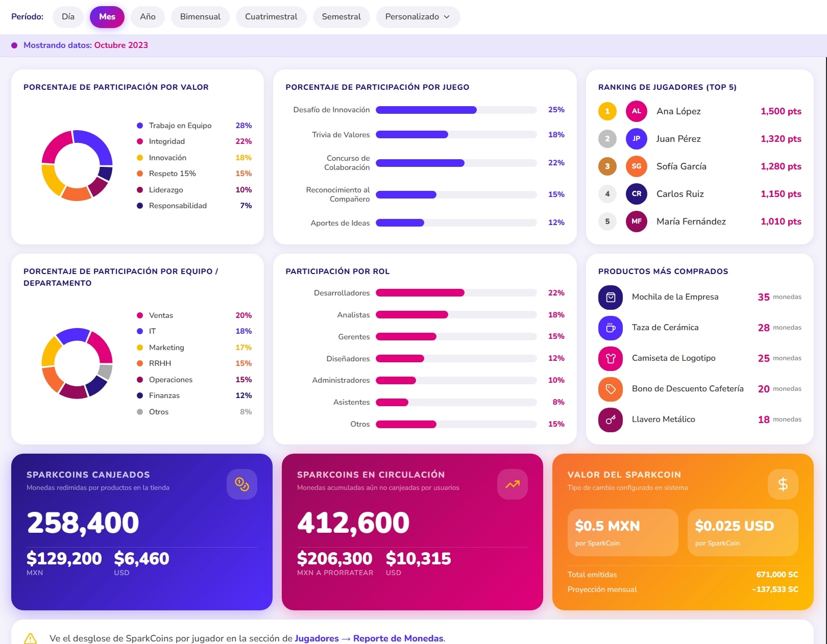This screenshot has width=827, height=644.
Task: Click the dollar icon on Valor del Sparkcoin
Action: pyautogui.click(x=783, y=484)
